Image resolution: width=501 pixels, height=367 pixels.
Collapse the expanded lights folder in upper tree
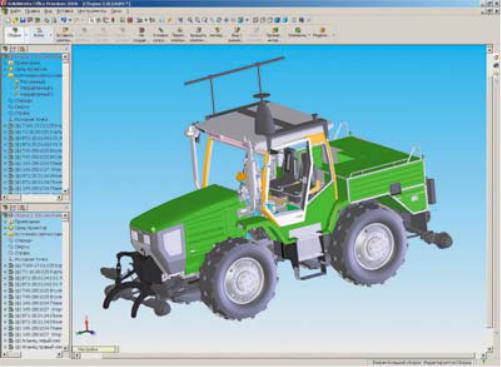coord(5,76)
